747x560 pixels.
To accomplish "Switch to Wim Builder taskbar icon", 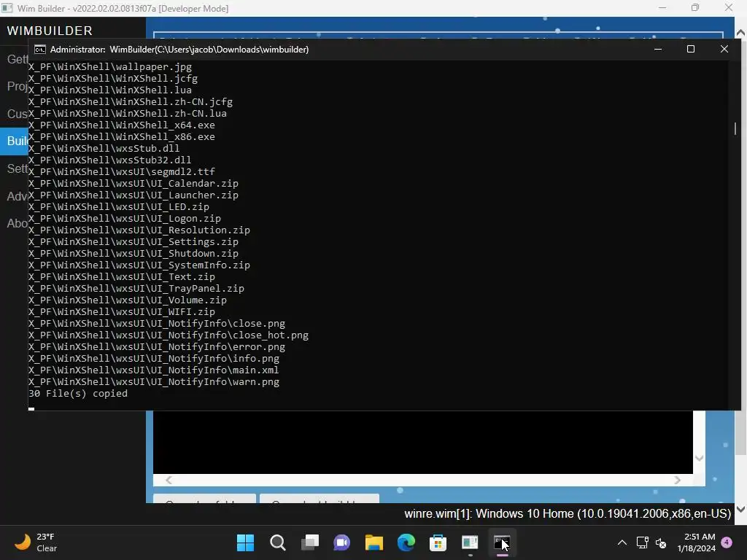I will point(470,542).
